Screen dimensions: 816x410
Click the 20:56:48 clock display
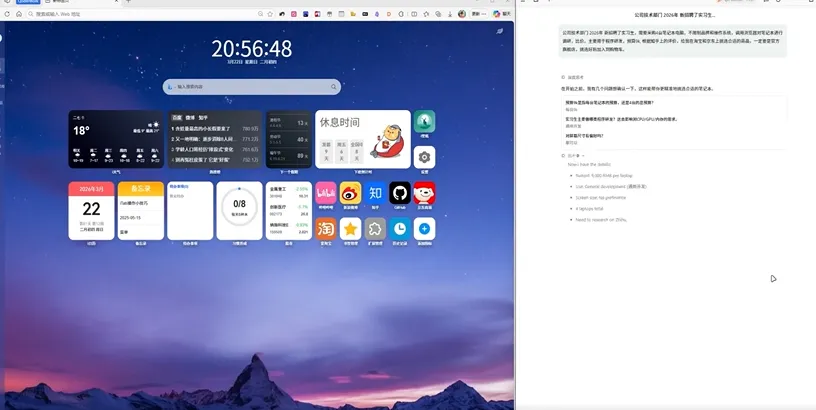tap(251, 49)
